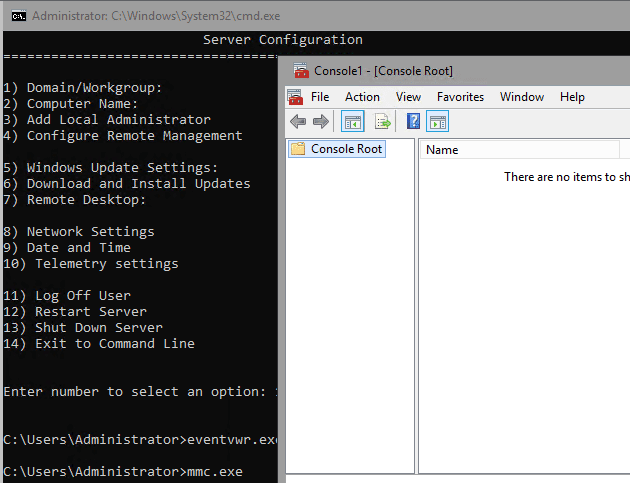Click the Export List toolbar icon

coord(382,122)
